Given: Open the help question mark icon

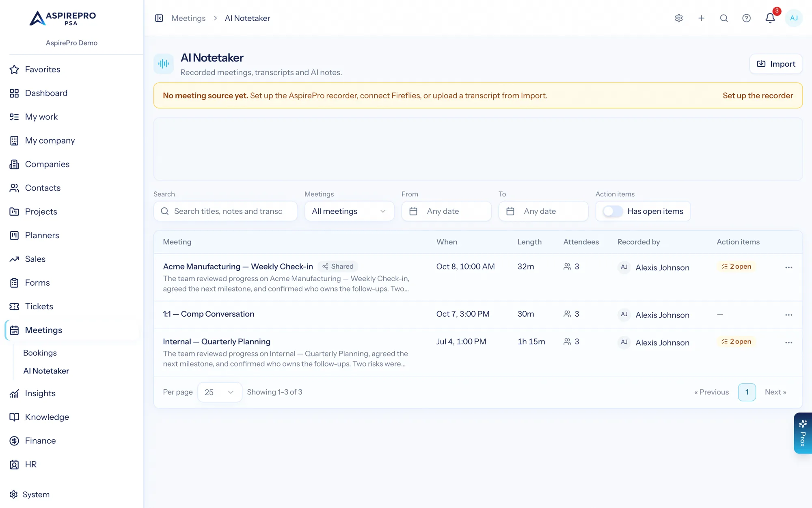Looking at the screenshot, I should (x=746, y=18).
